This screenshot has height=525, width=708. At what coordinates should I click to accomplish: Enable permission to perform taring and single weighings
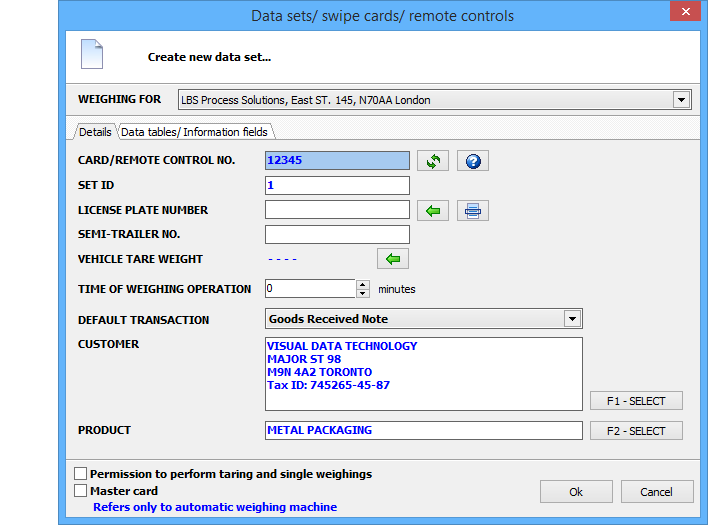(x=81, y=474)
